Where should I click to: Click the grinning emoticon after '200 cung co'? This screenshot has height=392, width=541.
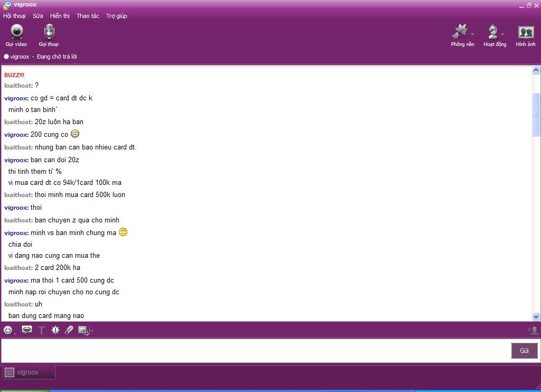75,134
